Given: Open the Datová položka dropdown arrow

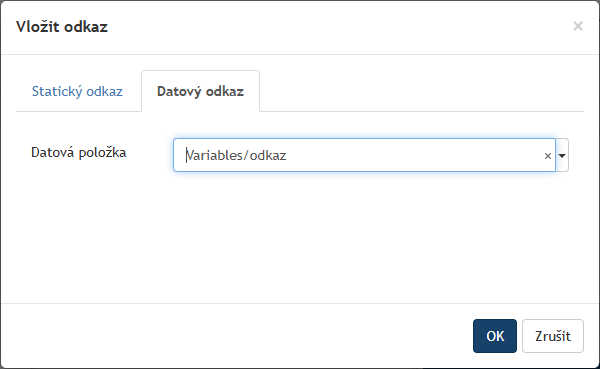Looking at the screenshot, I should tap(562, 155).
